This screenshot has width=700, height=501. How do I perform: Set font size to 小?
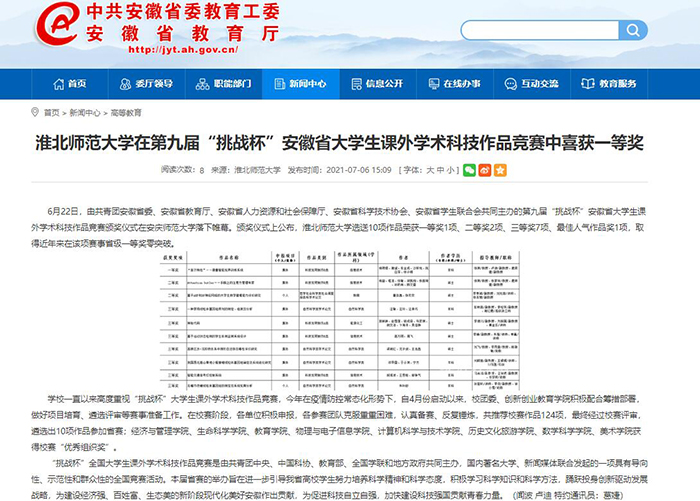[x=451, y=170]
